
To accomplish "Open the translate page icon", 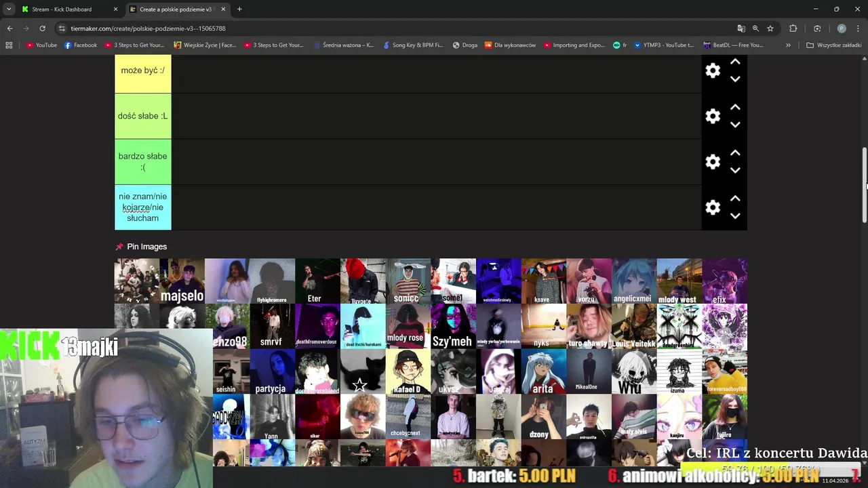I will coord(741,28).
